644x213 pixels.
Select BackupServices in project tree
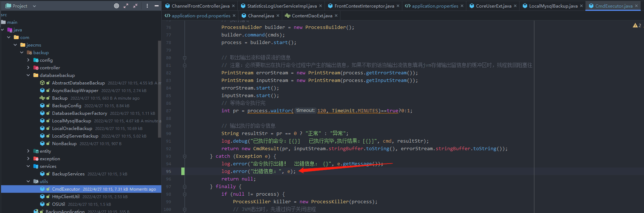click(x=68, y=174)
